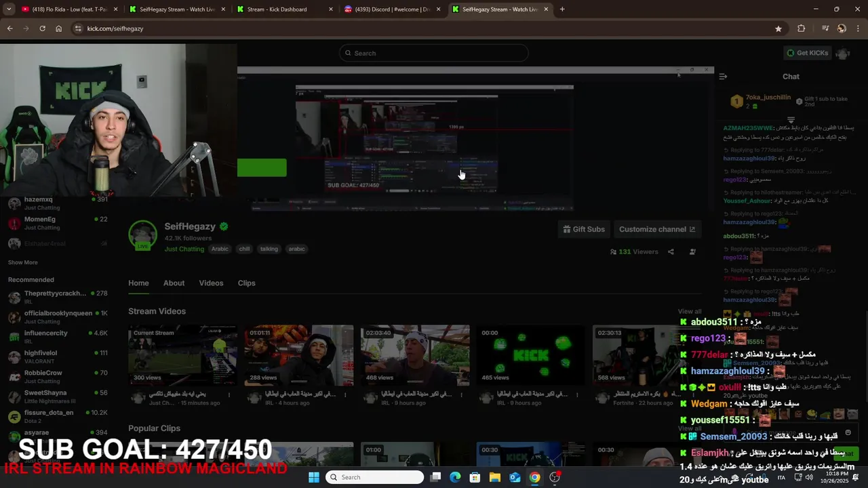This screenshot has width=868, height=488.
Task: Open options for the 15 minutes ago video
Action: 229,394
